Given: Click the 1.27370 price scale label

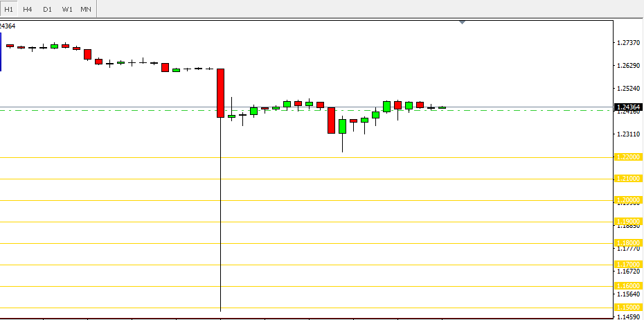Looking at the screenshot, I should click(x=627, y=43).
